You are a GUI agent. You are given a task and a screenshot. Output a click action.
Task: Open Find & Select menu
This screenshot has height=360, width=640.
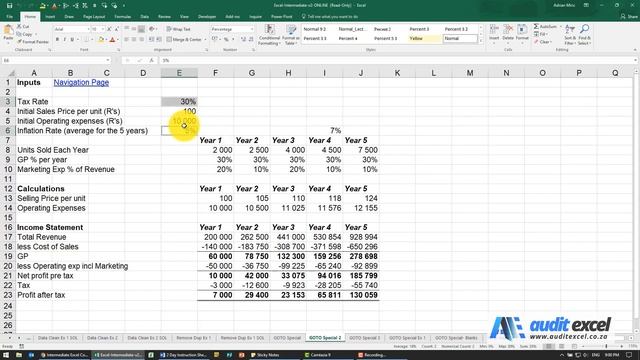[584, 35]
